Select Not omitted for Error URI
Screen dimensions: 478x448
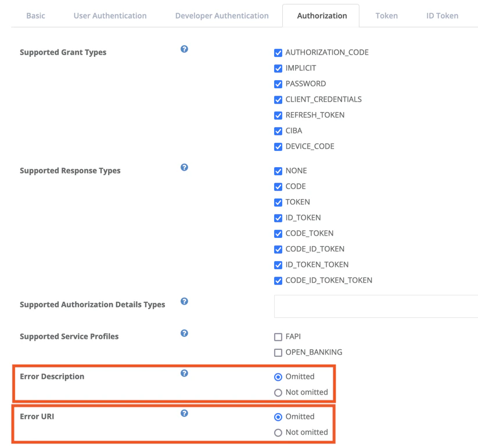(278, 432)
